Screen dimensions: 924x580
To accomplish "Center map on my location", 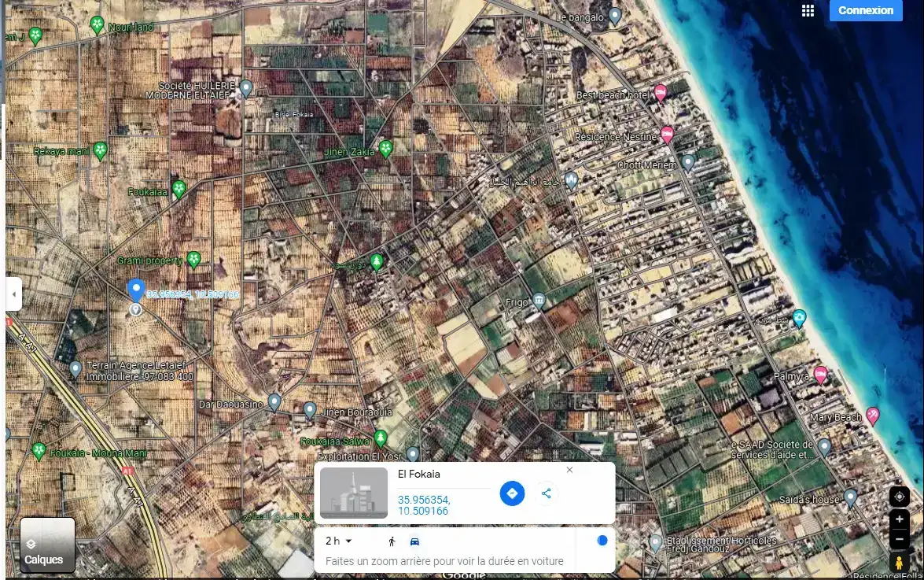I will pyautogui.click(x=900, y=497).
